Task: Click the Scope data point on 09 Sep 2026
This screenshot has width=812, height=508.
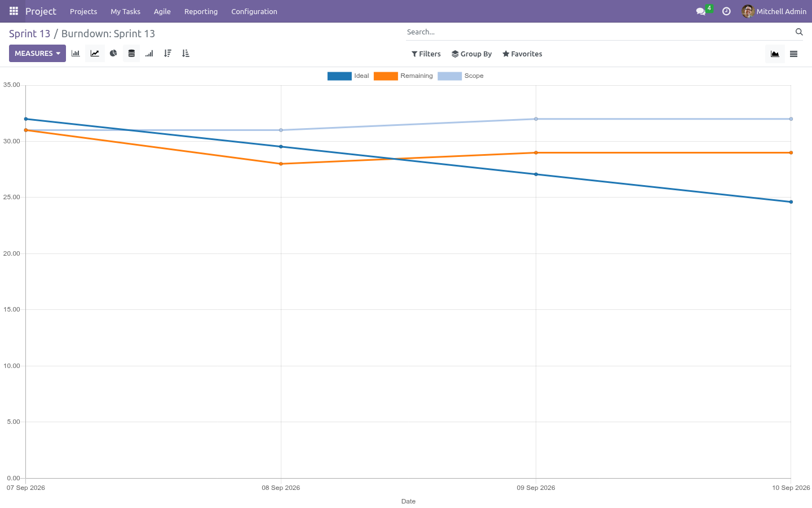Action: 536,119
